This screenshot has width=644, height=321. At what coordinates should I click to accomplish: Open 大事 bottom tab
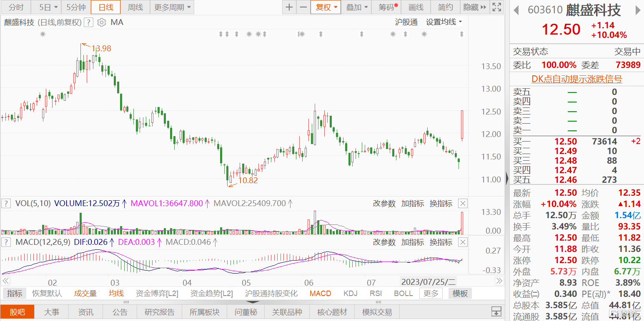click(52, 312)
